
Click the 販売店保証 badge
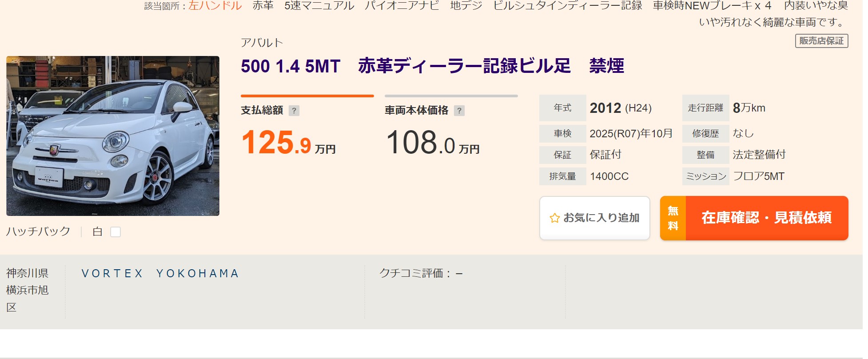(821, 41)
